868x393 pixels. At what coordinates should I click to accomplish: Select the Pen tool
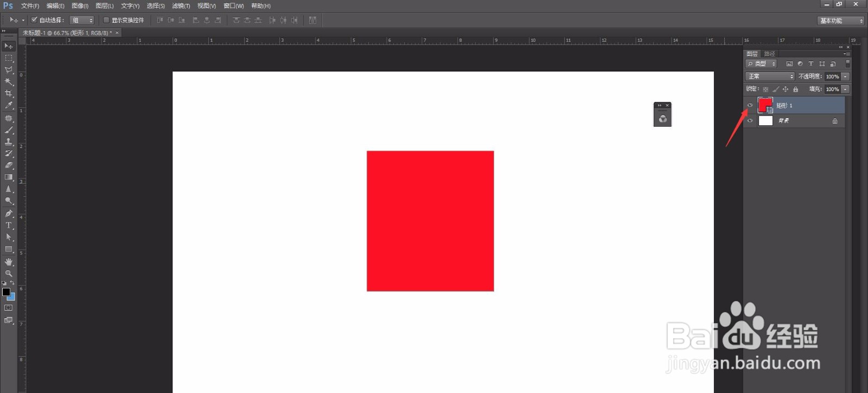coord(8,214)
